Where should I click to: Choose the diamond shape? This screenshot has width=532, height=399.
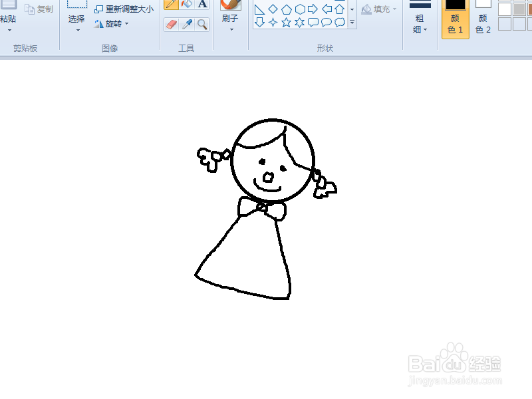(x=273, y=9)
